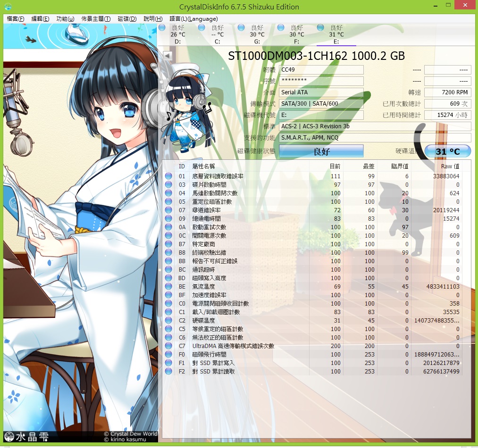Screen dimensions: 478x448
Task: Click status orb of attribute C2 硬碟溫度
Action: [x=168, y=321]
